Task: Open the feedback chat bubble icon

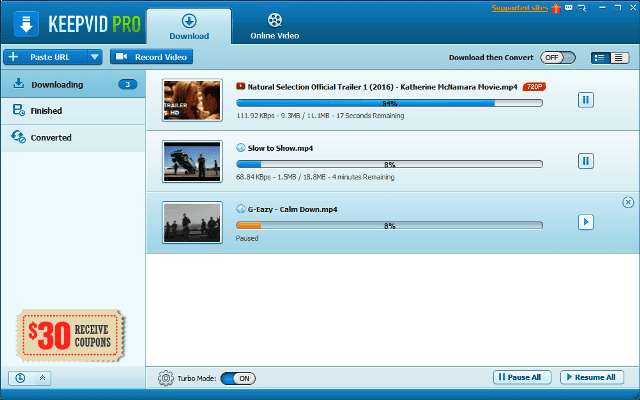Action: coord(569,8)
